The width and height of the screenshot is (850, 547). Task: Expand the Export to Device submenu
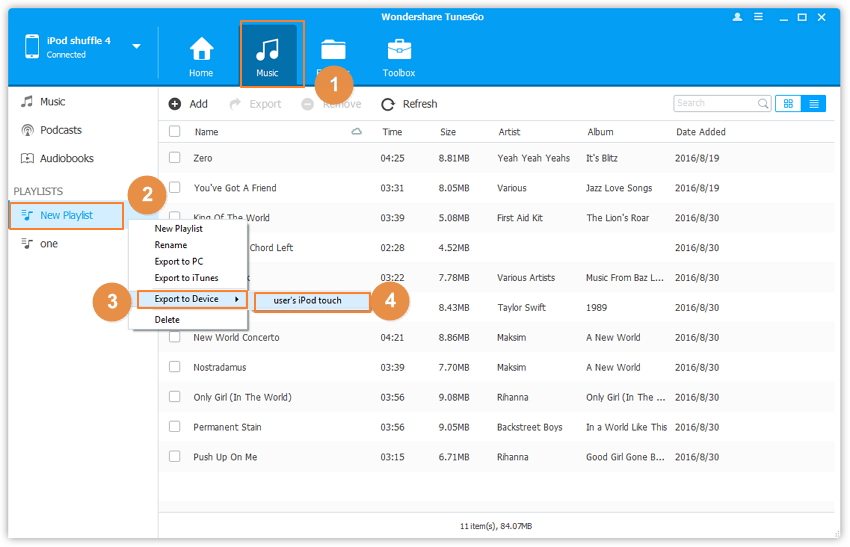pos(191,299)
